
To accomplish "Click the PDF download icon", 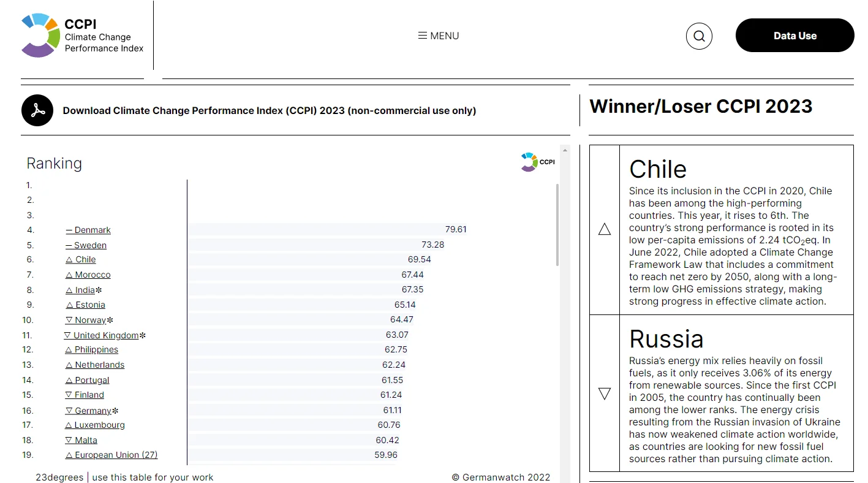I will pos(37,110).
